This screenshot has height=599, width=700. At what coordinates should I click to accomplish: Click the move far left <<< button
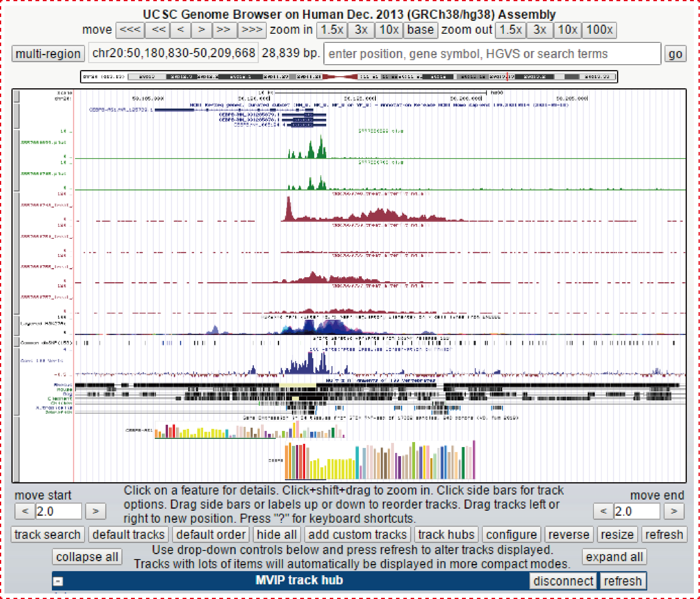click(130, 30)
